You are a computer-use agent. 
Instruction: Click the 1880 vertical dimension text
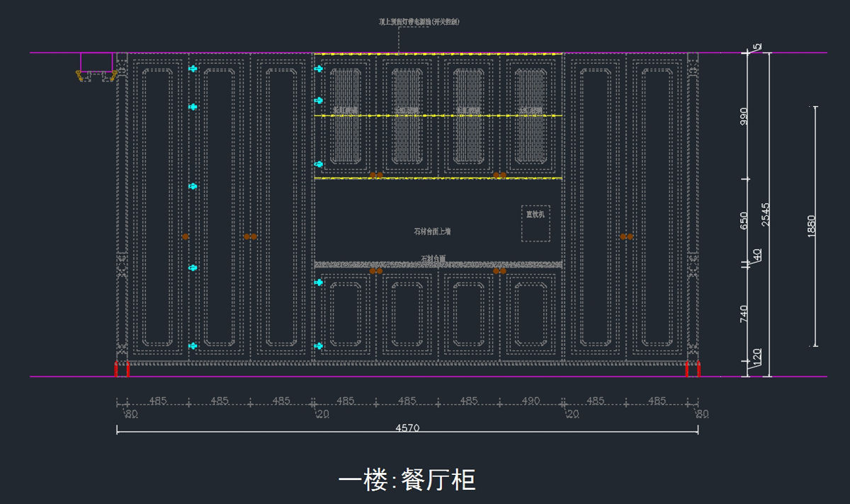click(x=812, y=227)
